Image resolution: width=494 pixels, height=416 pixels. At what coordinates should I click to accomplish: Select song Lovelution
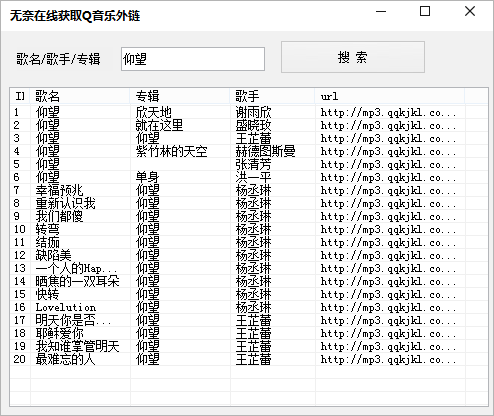[x=66, y=308]
